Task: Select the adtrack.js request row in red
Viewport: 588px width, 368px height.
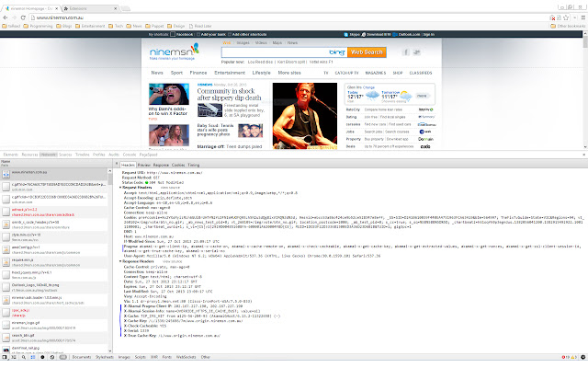Action: tap(55, 213)
